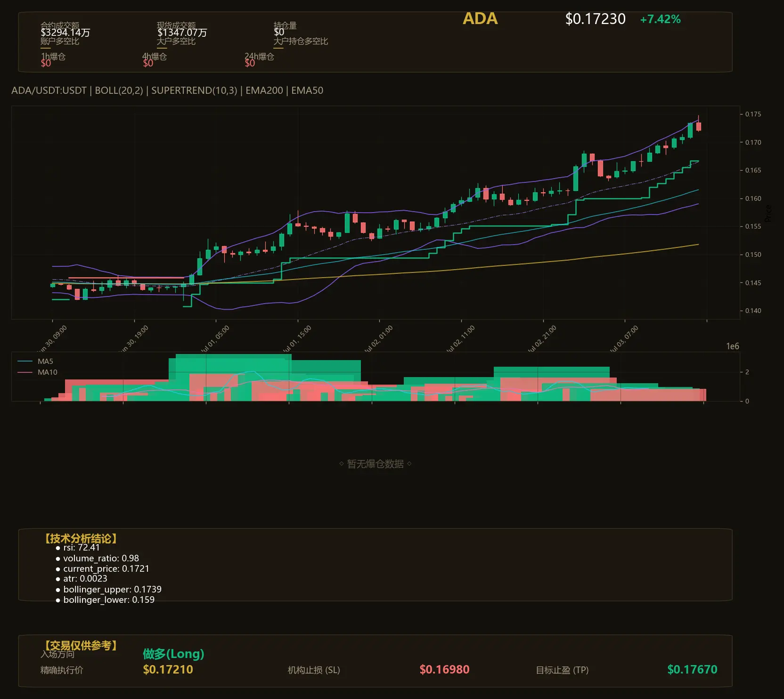Click the 0.165 price axis label
This screenshot has height=699, width=784.
(753, 170)
